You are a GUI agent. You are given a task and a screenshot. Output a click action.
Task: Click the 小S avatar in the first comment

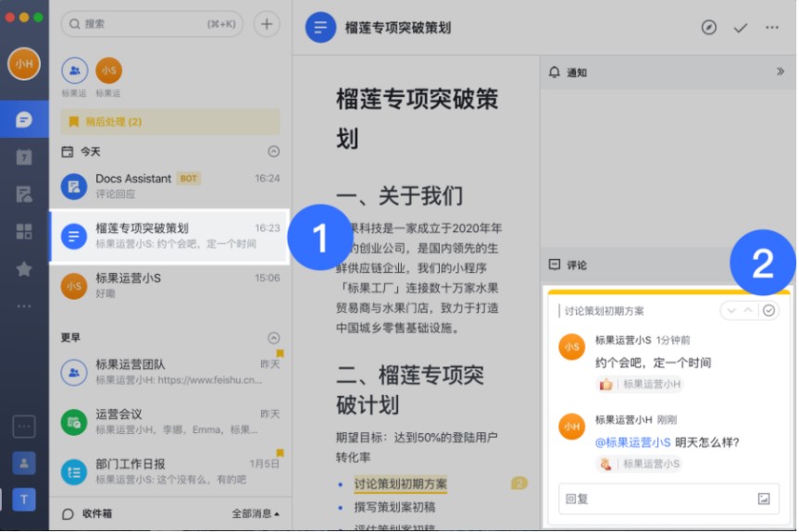click(x=572, y=347)
